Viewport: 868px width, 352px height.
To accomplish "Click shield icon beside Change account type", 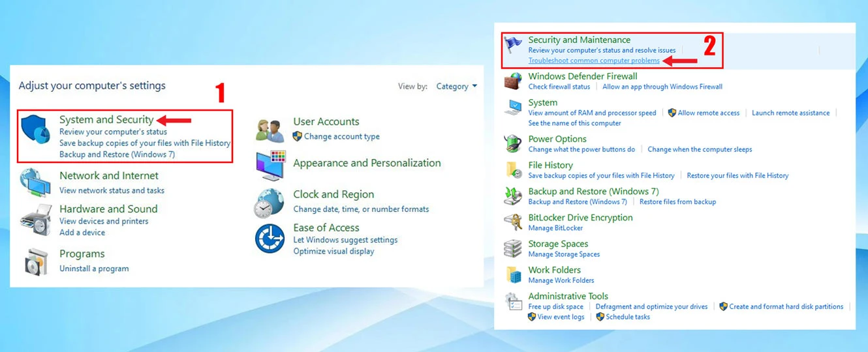I will coord(298,136).
